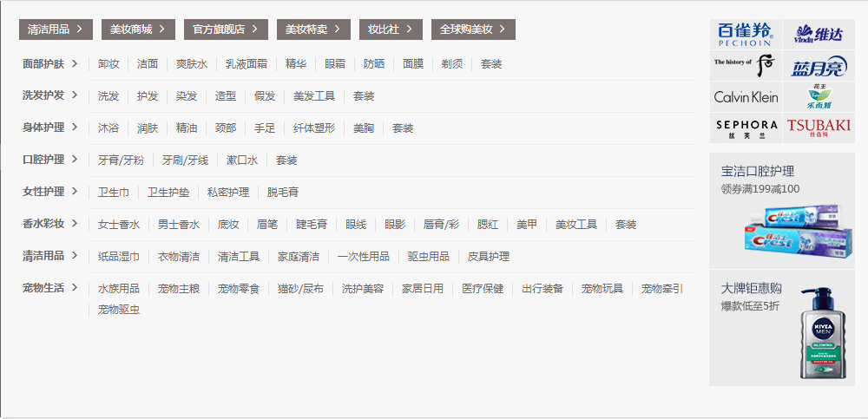Viewport: 868px width, 419px height.
Task: Open the Tsubaki 丝蓓绮 brand logo
Action: 818,128
